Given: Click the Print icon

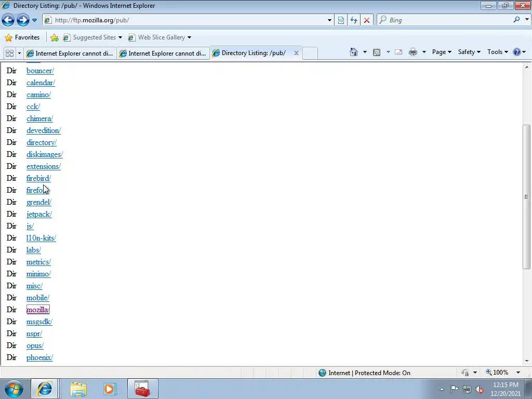Looking at the screenshot, I should 413,52.
